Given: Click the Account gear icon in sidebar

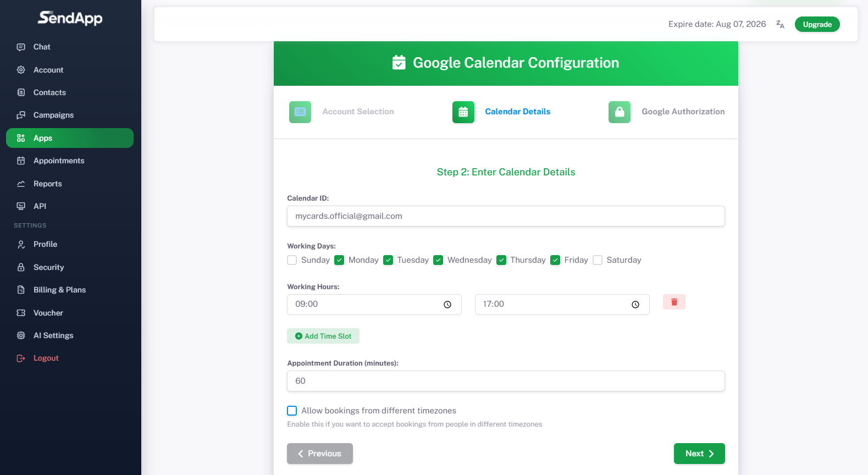Looking at the screenshot, I should 21,70.
